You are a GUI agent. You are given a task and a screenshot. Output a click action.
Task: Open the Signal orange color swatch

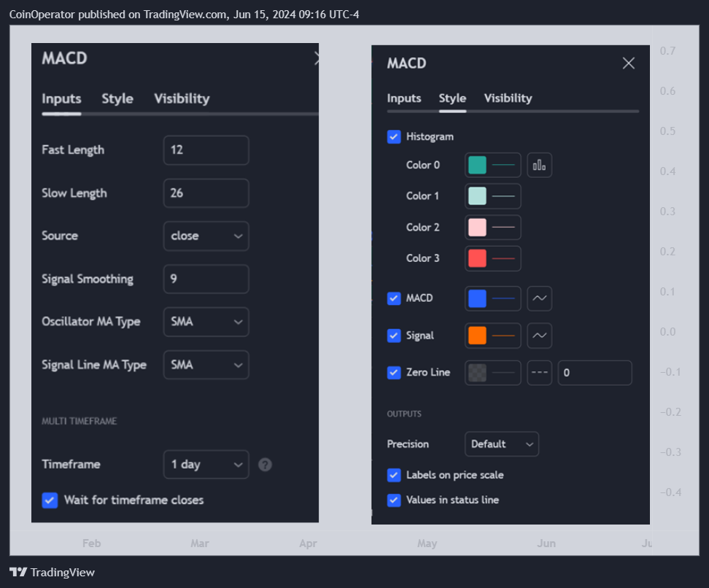point(477,336)
